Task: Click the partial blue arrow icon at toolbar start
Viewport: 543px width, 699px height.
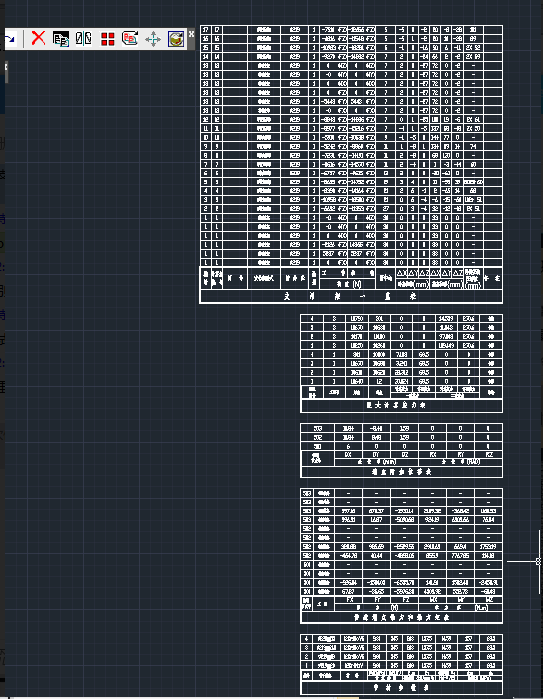Action: pyautogui.click(x=11, y=38)
